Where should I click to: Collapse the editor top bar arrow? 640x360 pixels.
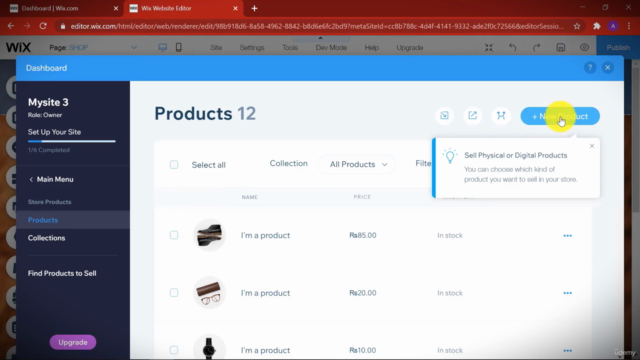click(x=320, y=38)
